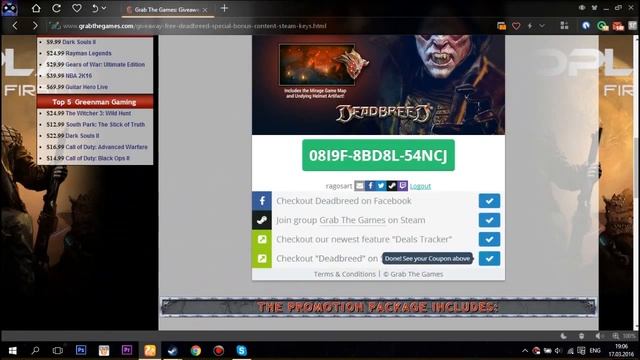
Task: Open Steam from the taskbar
Action: click(x=173, y=351)
